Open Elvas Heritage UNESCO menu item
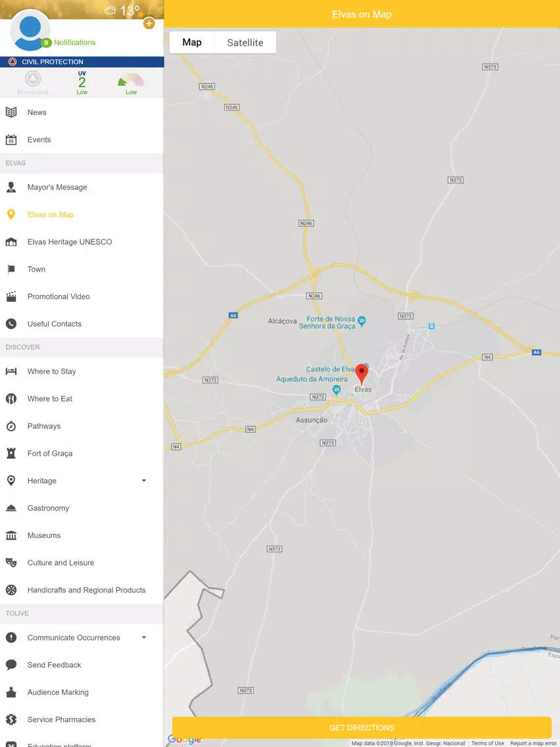 click(82, 242)
